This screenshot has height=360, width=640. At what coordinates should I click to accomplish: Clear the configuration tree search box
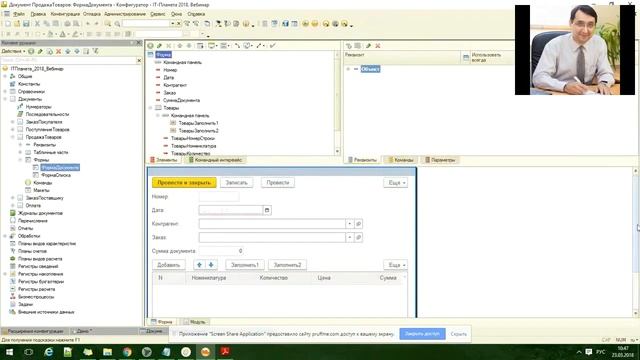tap(139, 60)
